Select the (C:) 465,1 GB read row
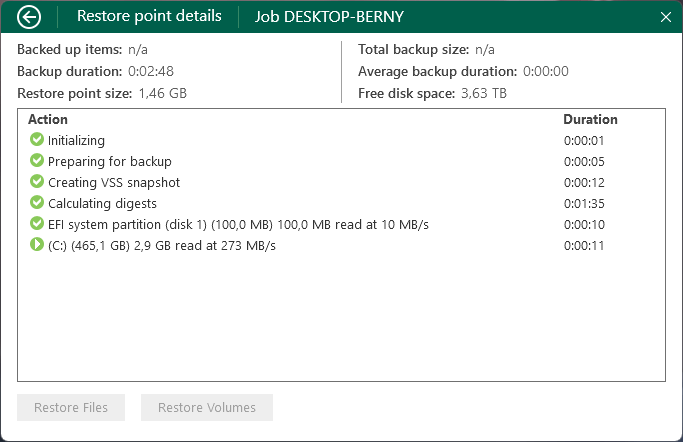This screenshot has height=442, width=683. click(x=342, y=246)
